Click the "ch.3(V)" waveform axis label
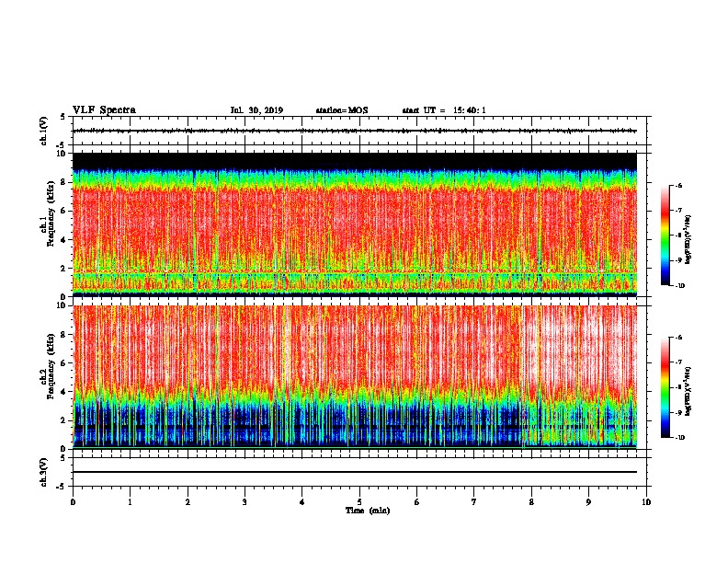 click(43, 472)
